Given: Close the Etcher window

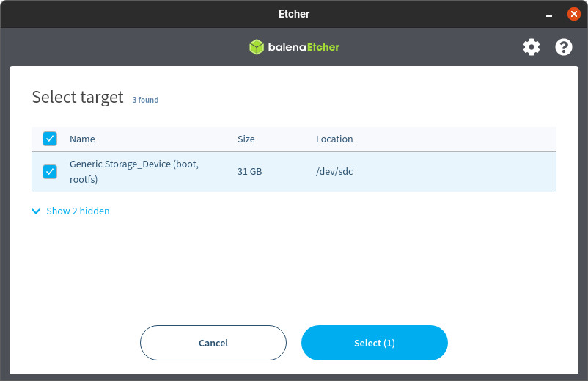Looking at the screenshot, I should click(x=573, y=14).
